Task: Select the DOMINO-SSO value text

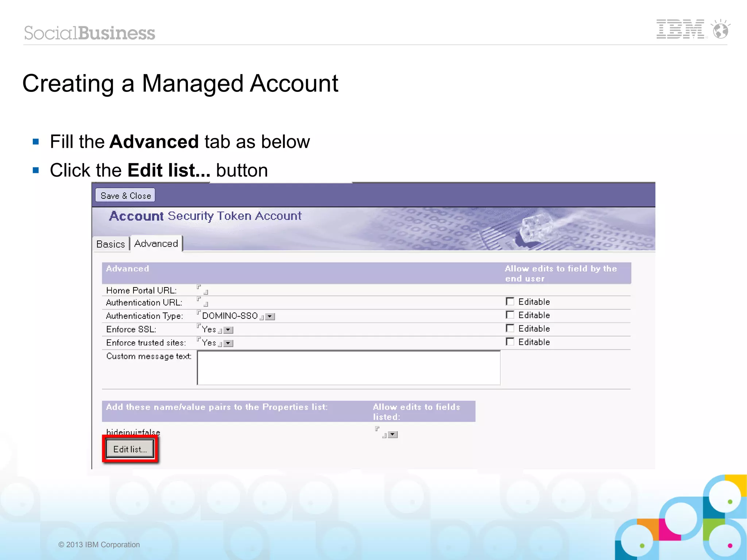Action: (x=230, y=316)
